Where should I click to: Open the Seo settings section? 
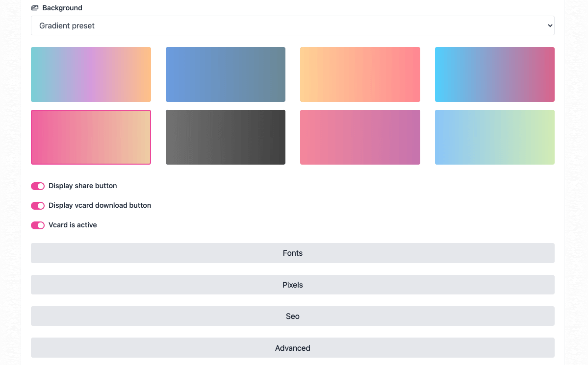[292, 316]
